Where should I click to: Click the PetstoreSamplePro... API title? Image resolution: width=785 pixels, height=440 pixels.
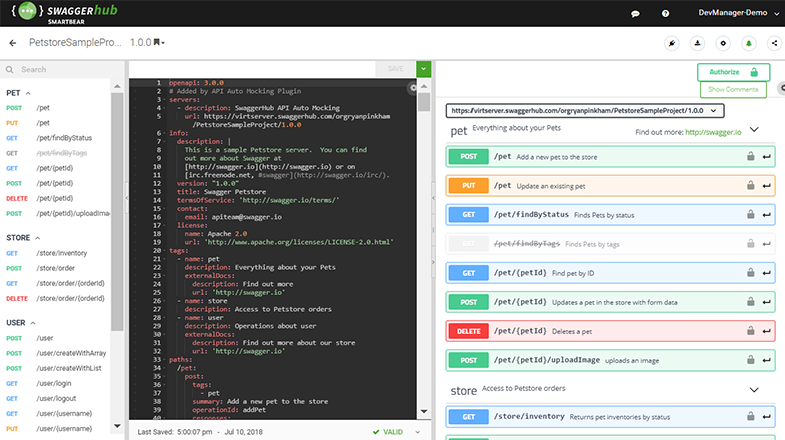(x=75, y=43)
